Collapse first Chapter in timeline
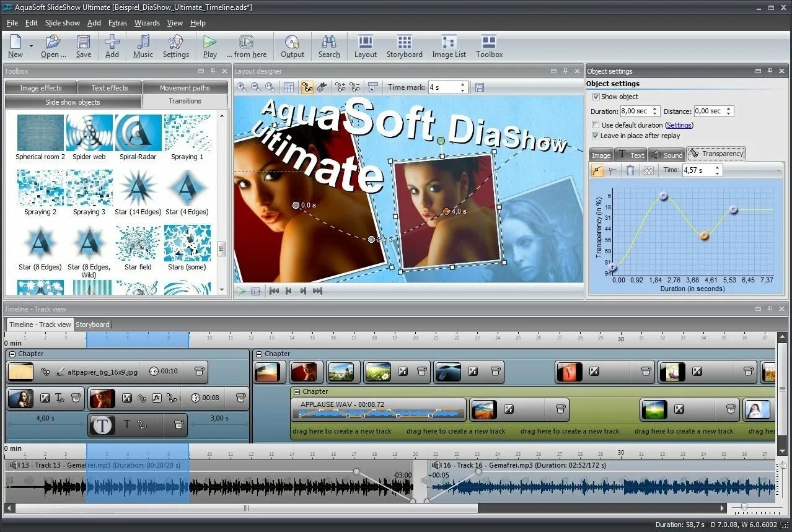The width and height of the screenshot is (792, 532). [12, 354]
